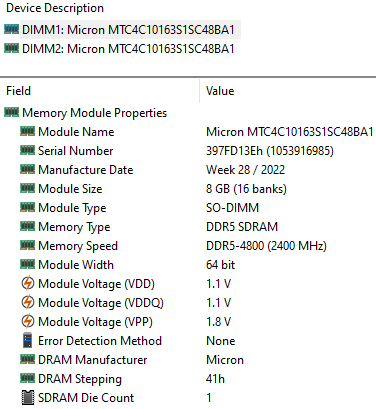Select the Module Type field label
This screenshot has height=409, width=376.
[72, 208]
